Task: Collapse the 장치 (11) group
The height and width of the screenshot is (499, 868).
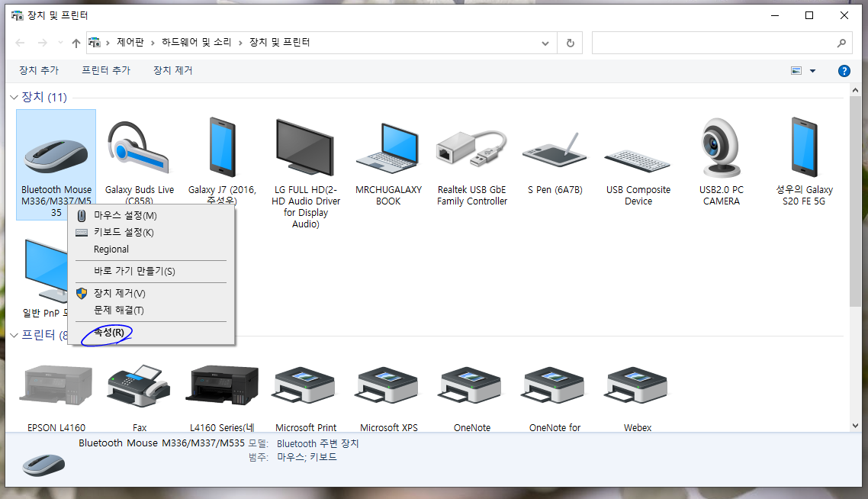Action: 14,98
